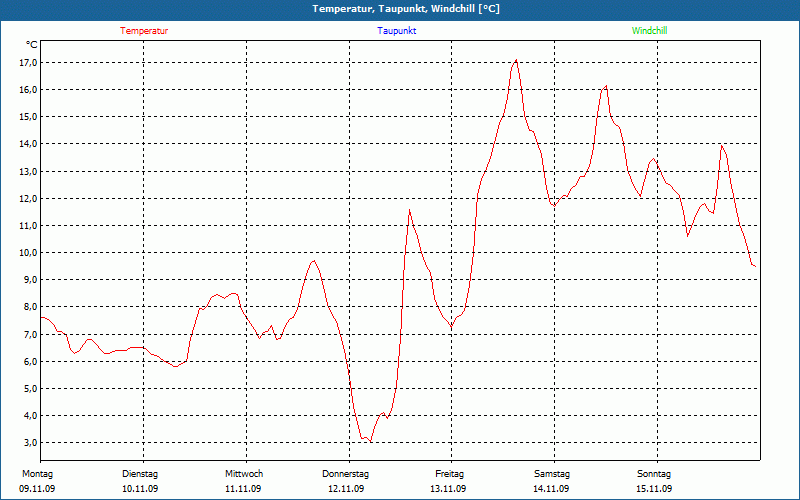Select the 12,0 y-axis value

(x=28, y=198)
